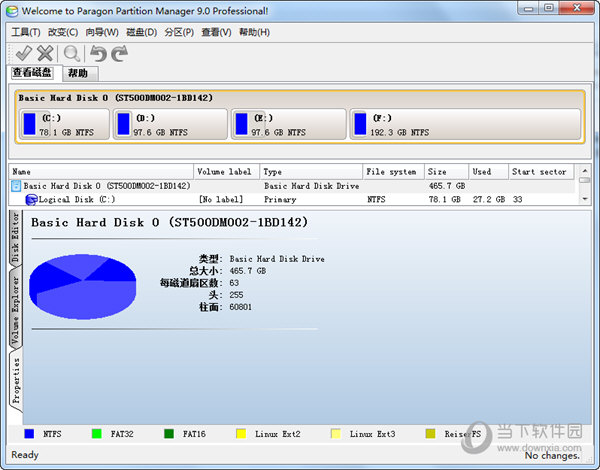600x470 pixels.
Task: Click the Basic Hard Disk 0 disk map header
Action: [116, 98]
